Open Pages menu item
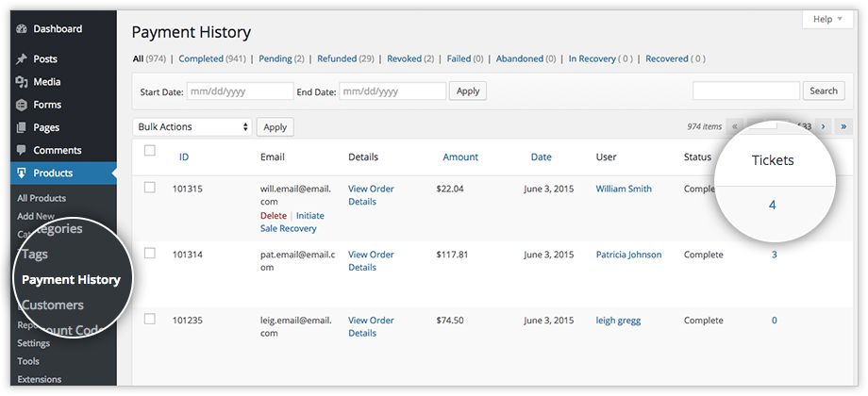This screenshot has width=868, height=396. (x=46, y=128)
